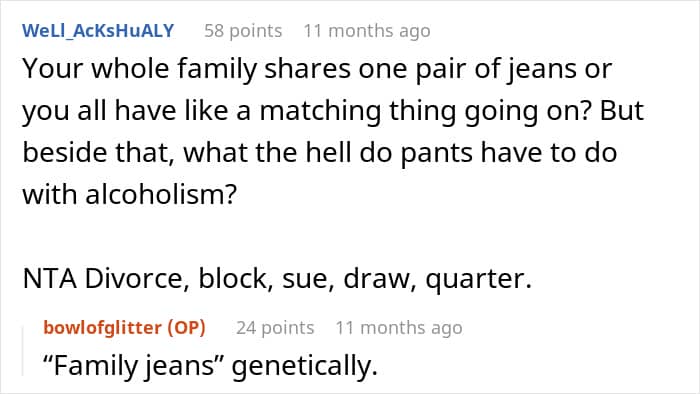
Task: Click the word "genetically." in the reply
Action: click(305, 365)
